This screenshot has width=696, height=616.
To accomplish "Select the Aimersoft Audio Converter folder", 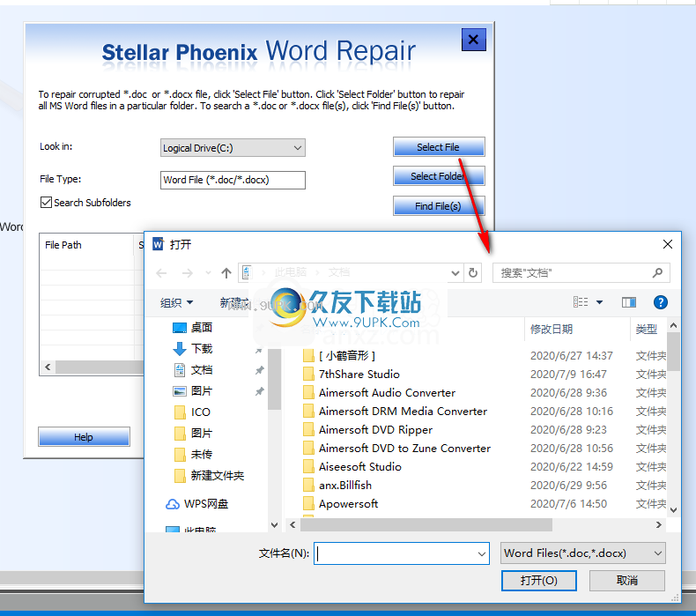I will (x=387, y=393).
